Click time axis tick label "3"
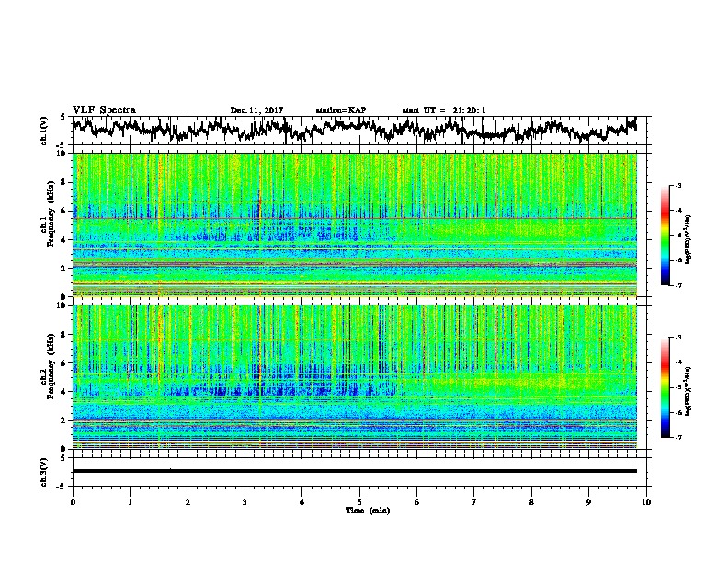The image size is (728, 563). [x=245, y=501]
